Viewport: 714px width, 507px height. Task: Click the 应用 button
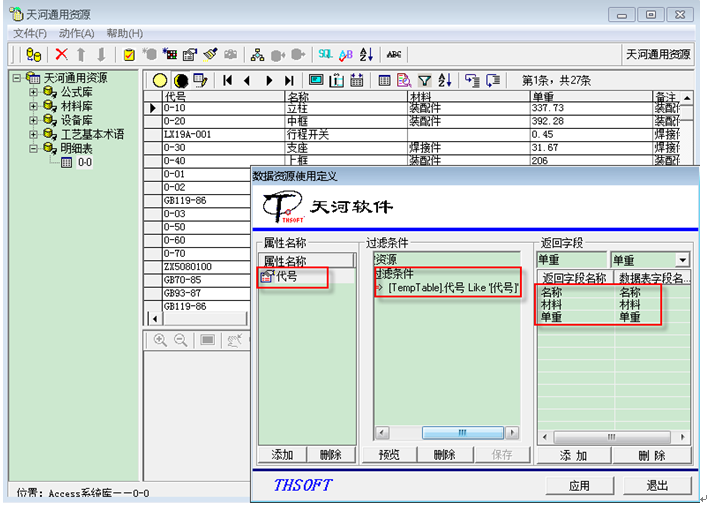[579, 486]
